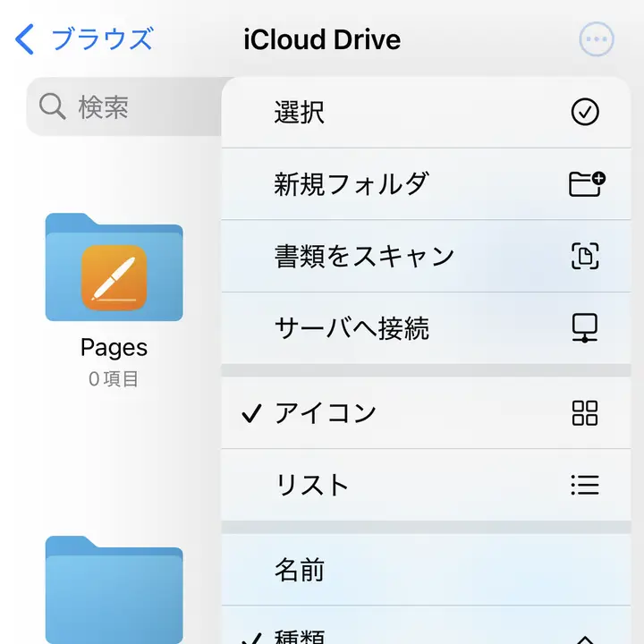
Task: Select the checked アイコン view option
Action: point(326,413)
